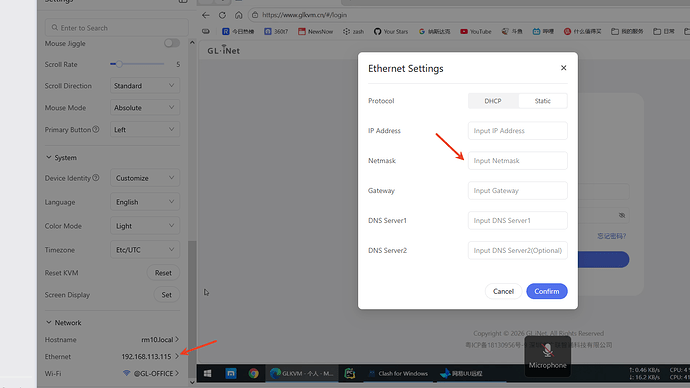Click the Screen Display Set button
This screenshot has width=690, height=388.
(166, 295)
